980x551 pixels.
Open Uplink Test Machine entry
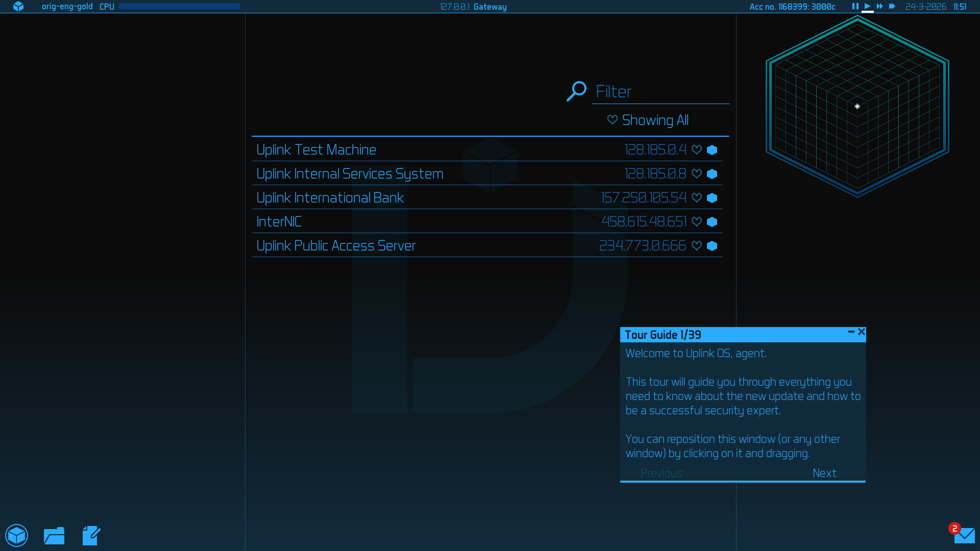(x=487, y=149)
